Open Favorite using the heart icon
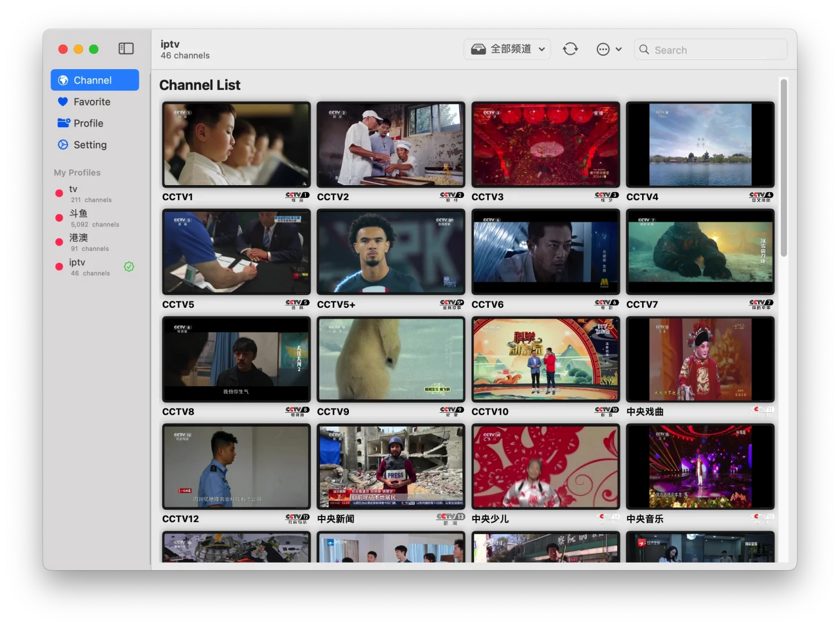This screenshot has height=627, width=840. click(64, 102)
